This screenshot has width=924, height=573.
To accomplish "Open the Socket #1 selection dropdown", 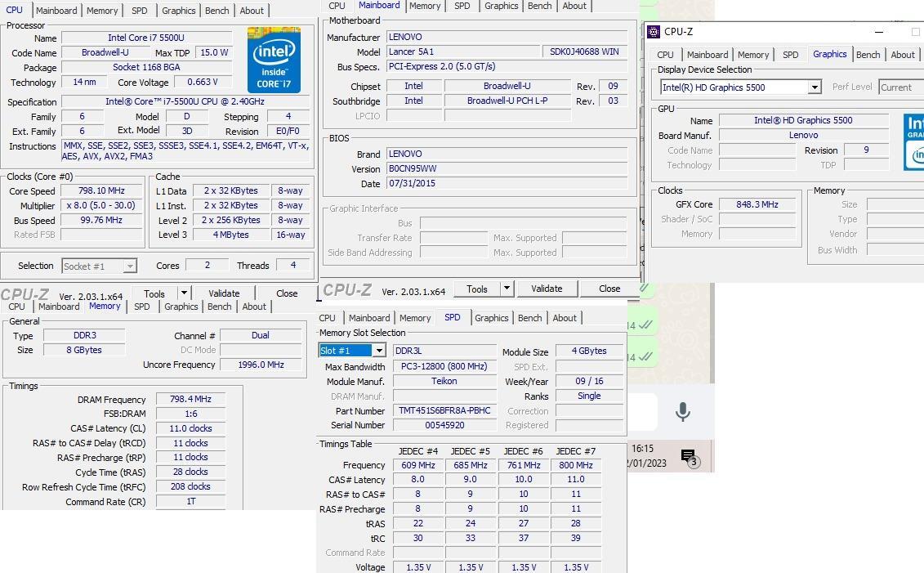I will pos(99,266).
